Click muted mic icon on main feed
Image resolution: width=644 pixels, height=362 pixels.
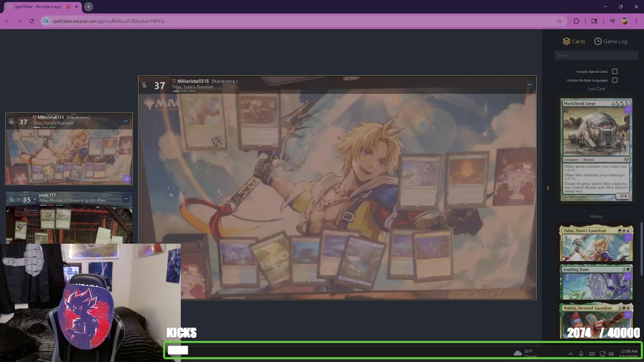pyautogui.click(x=144, y=85)
